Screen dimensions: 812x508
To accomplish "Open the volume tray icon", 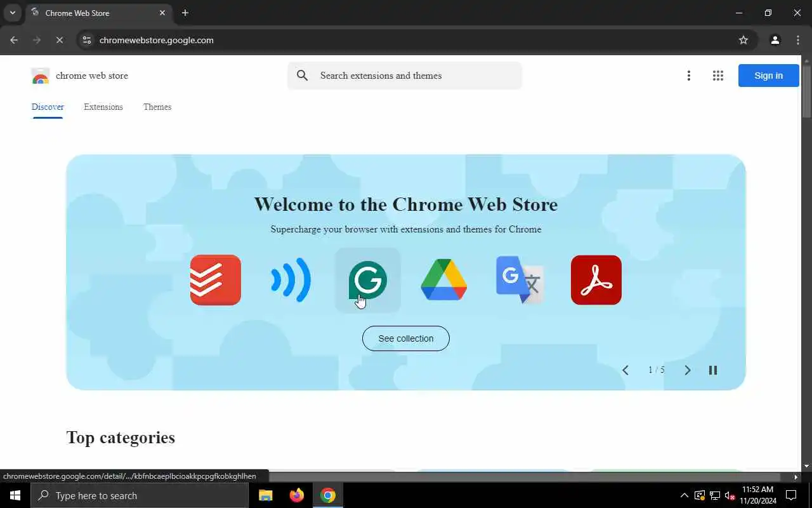I will 730,495.
